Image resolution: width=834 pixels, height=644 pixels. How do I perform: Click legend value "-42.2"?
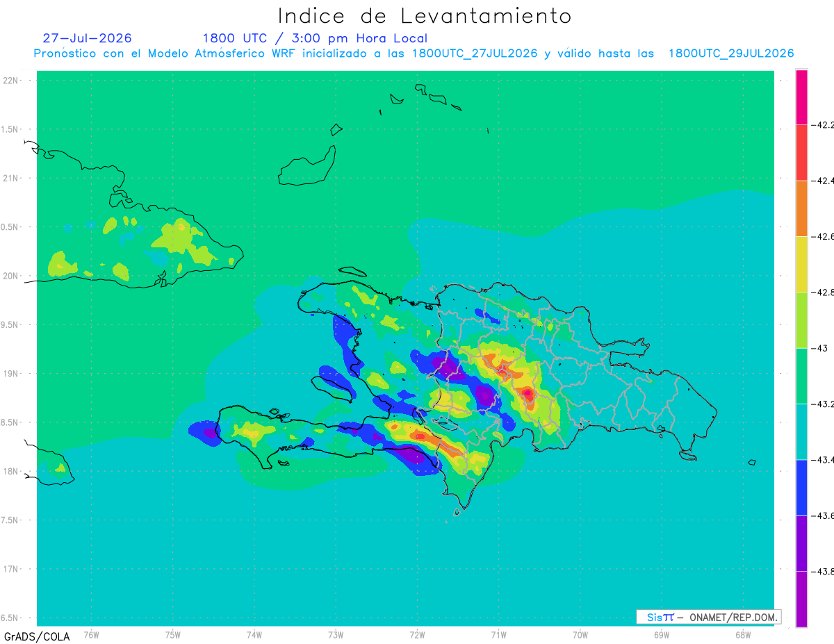click(822, 125)
